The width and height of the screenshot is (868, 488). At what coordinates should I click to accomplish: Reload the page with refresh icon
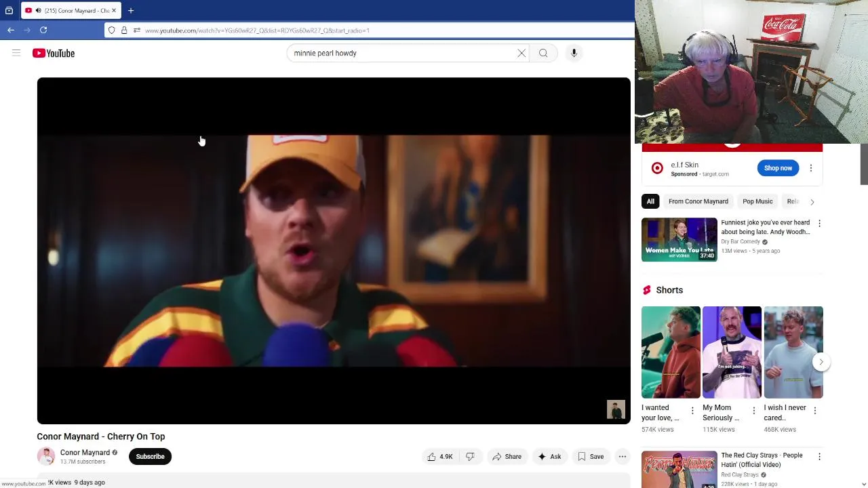point(43,30)
